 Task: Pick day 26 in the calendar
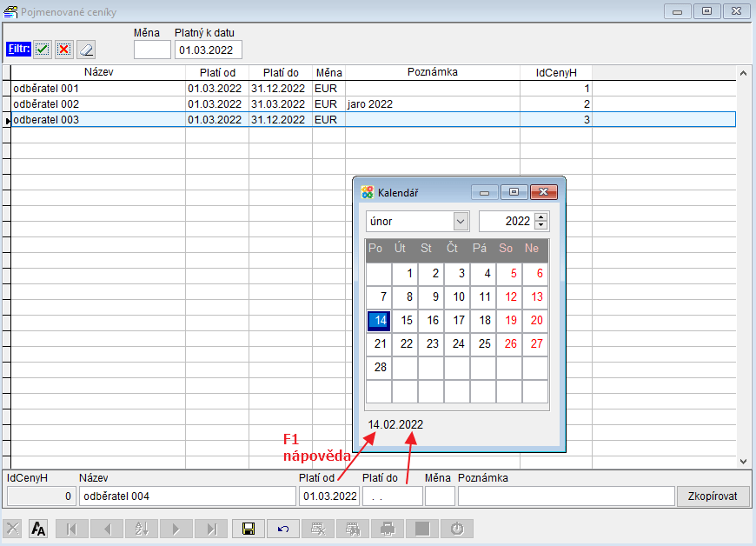tap(509, 344)
